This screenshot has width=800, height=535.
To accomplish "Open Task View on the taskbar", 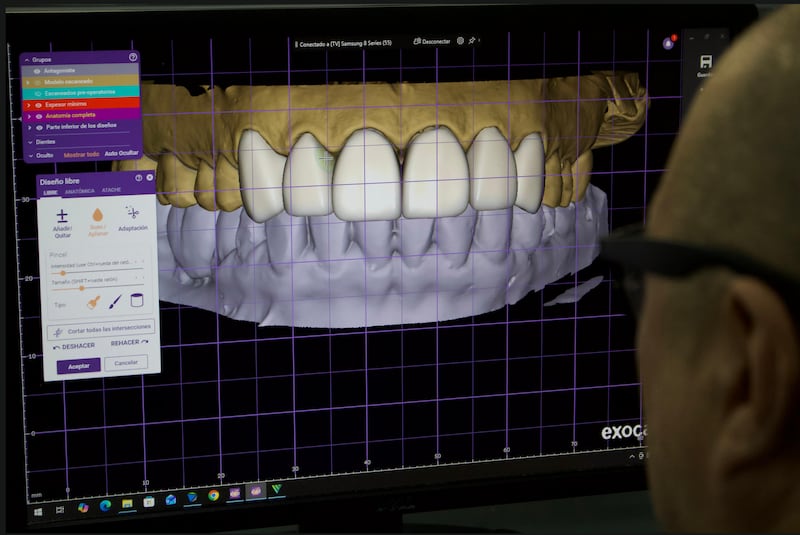I will coord(60,509).
